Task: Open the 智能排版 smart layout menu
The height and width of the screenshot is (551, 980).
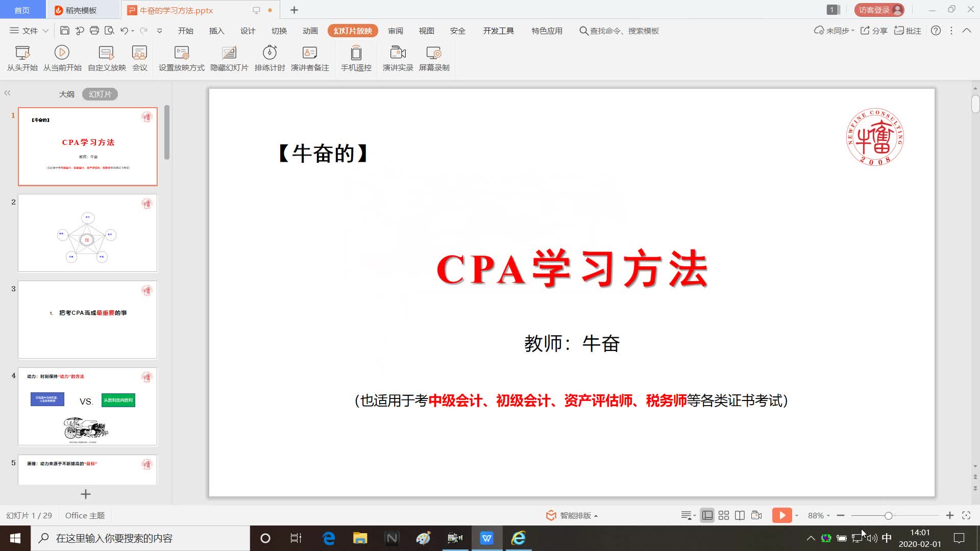Action: (572, 515)
